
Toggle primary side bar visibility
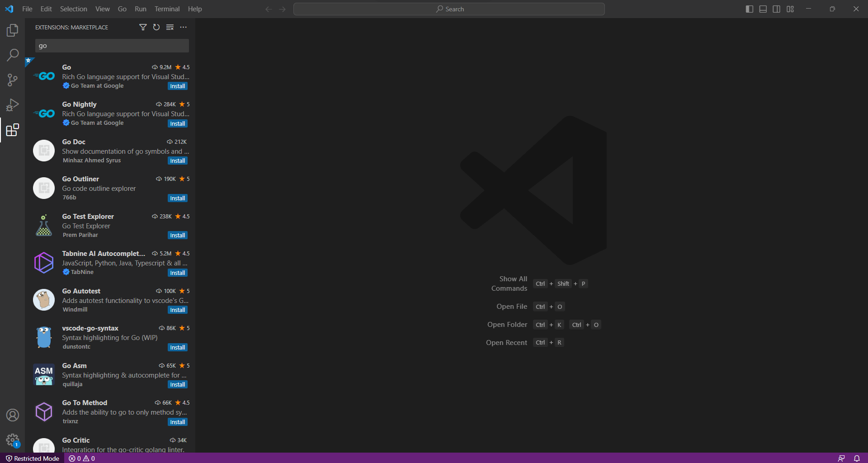(x=750, y=9)
